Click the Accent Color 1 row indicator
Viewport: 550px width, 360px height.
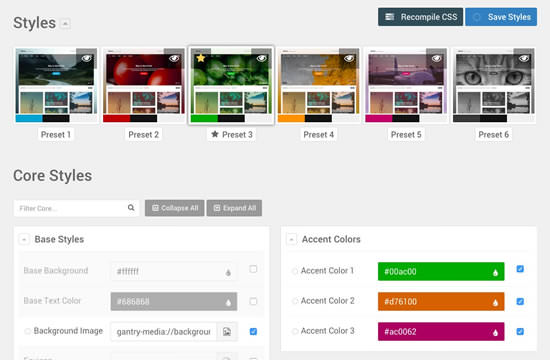[x=294, y=271]
